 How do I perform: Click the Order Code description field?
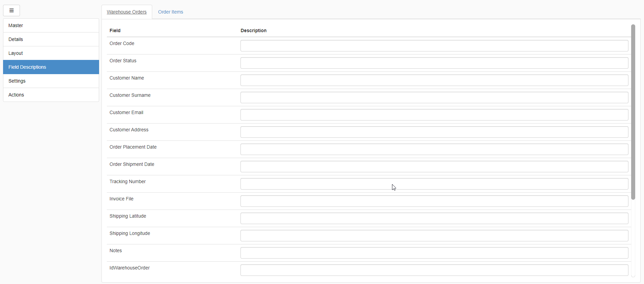click(434, 46)
